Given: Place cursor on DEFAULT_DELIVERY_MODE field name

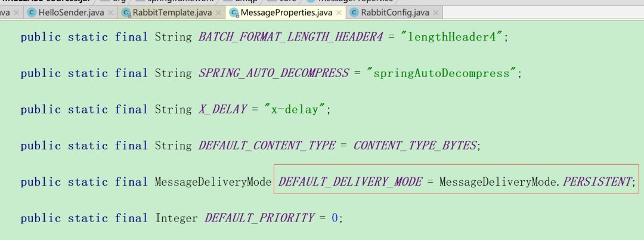Looking at the screenshot, I should [x=350, y=181].
